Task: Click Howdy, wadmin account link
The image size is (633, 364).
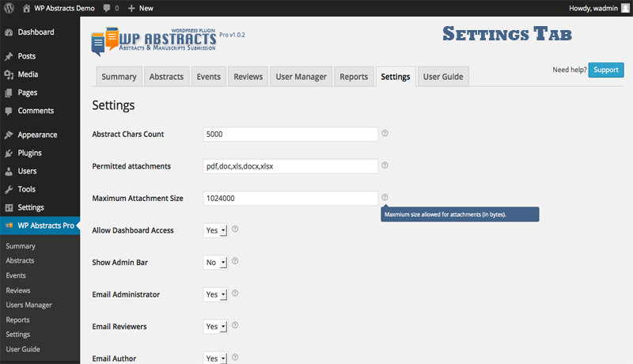Action: point(593,8)
